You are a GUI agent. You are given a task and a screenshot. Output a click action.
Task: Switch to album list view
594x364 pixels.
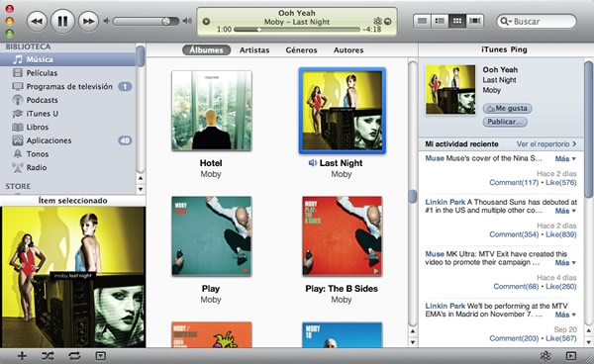(x=440, y=21)
